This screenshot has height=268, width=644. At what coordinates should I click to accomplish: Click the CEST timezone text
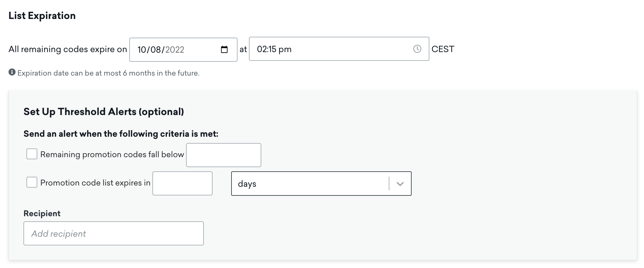coord(443,49)
